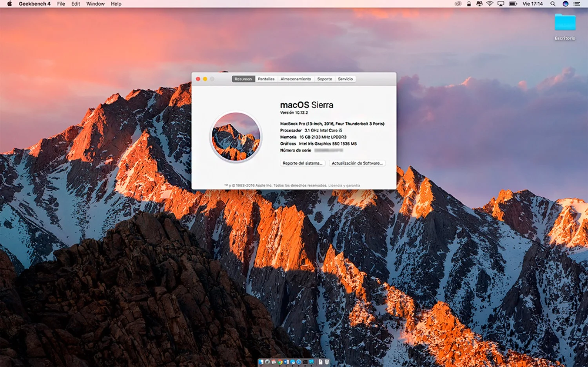
Task: Open the Geekbench 4 application menu
Action: click(34, 4)
